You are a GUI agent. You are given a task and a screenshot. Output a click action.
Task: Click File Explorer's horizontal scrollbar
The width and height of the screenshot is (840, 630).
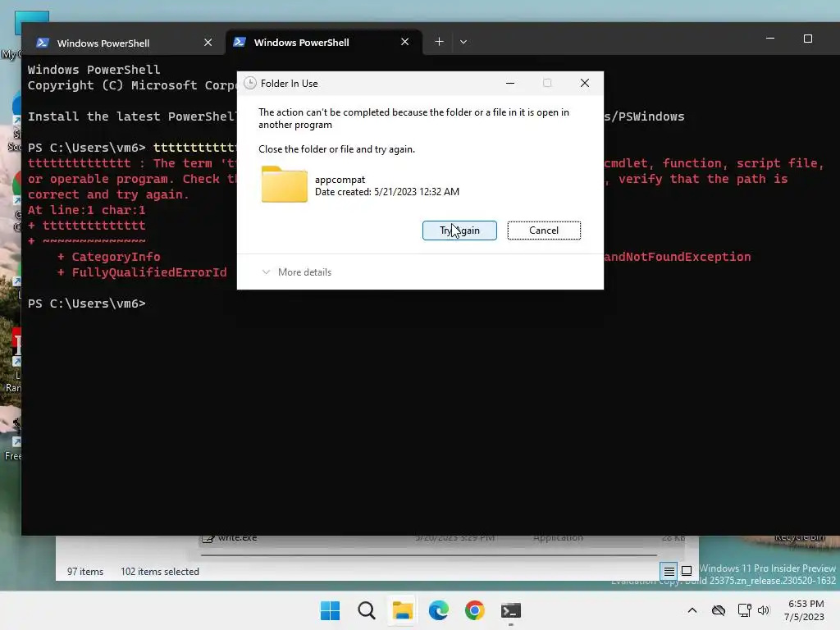point(428,555)
